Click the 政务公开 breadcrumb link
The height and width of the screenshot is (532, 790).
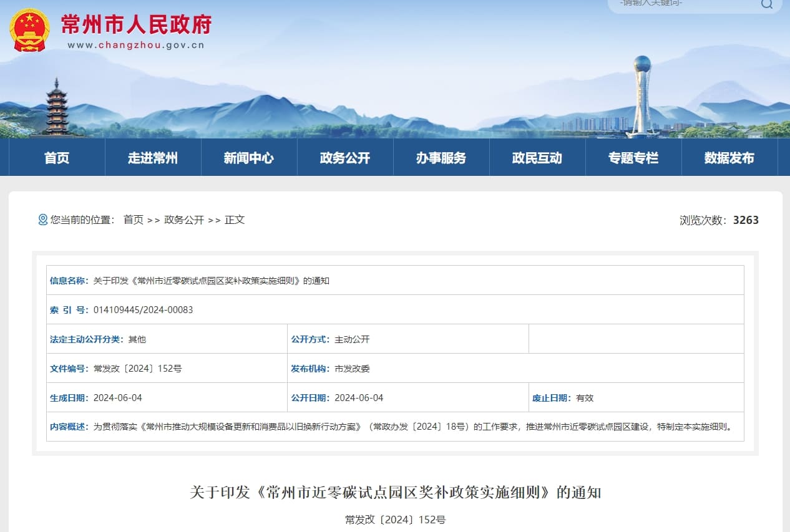184,220
